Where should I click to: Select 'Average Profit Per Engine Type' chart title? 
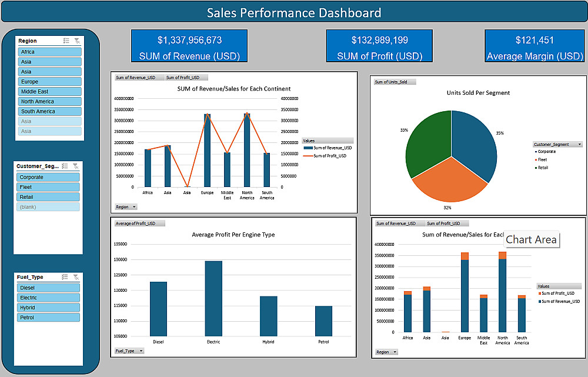[233, 235]
